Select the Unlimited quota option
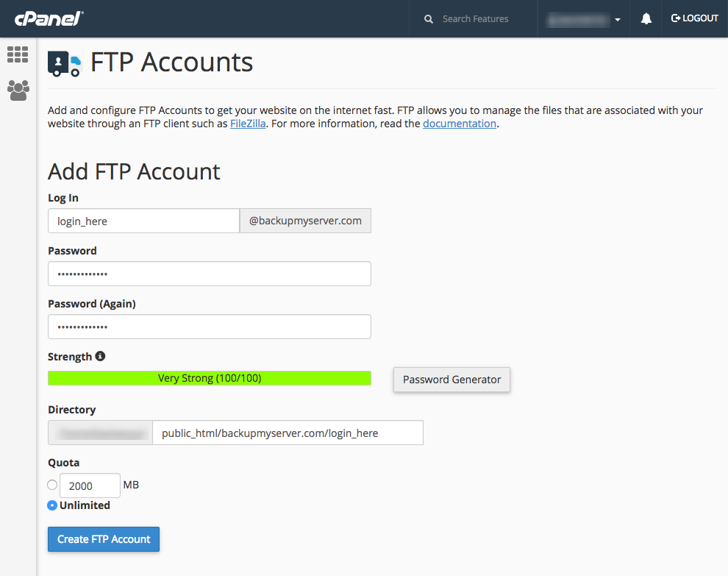Image resolution: width=728 pixels, height=576 pixels. tap(52, 505)
